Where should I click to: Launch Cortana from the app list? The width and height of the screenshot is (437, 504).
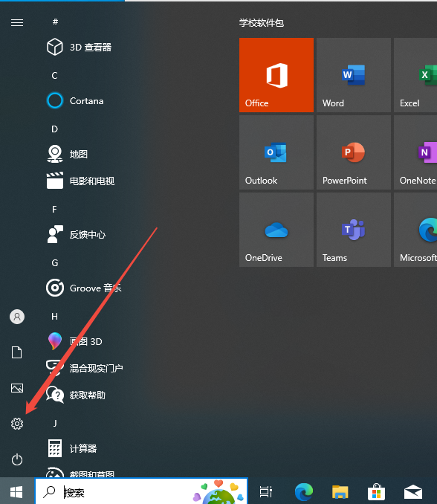75,101
